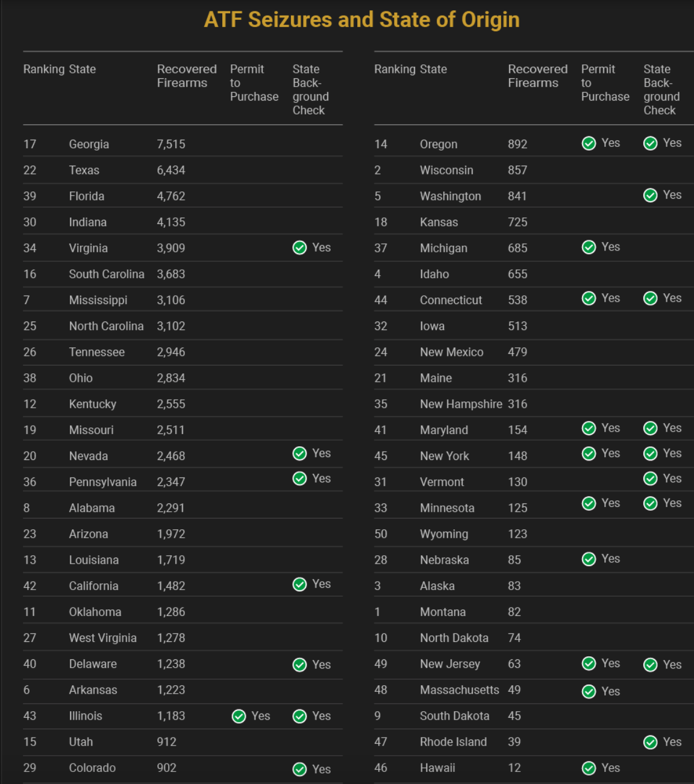Click the right table's State Background Check header
Image resolution: width=694 pixels, height=784 pixels.
[x=661, y=90]
